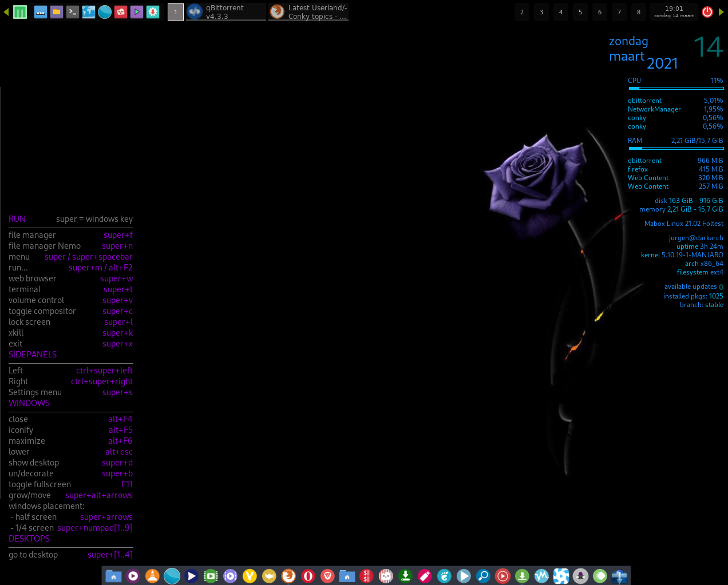728x585 pixels.
Task: Select workspace 8 in the pager
Action: pos(639,12)
